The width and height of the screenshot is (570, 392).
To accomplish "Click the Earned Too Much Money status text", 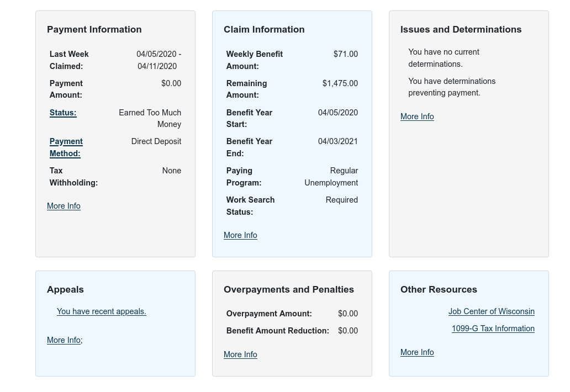I will (x=150, y=118).
